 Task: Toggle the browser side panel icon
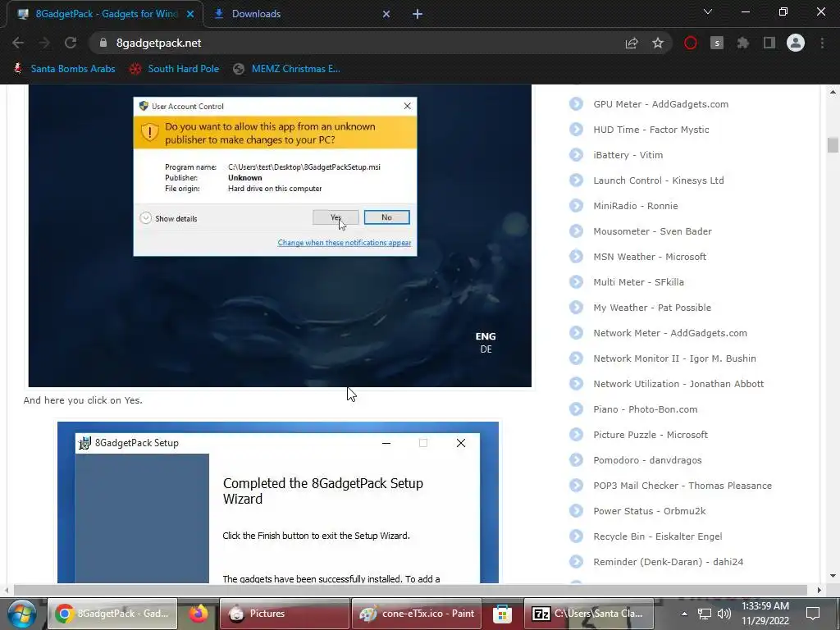click(x=769, y=43)
